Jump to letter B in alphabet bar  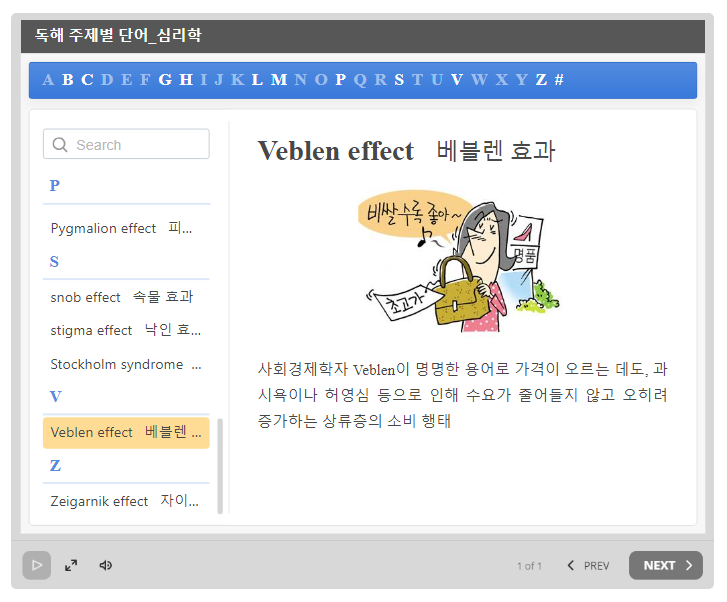pyautogui.click(x=68, y=80)
